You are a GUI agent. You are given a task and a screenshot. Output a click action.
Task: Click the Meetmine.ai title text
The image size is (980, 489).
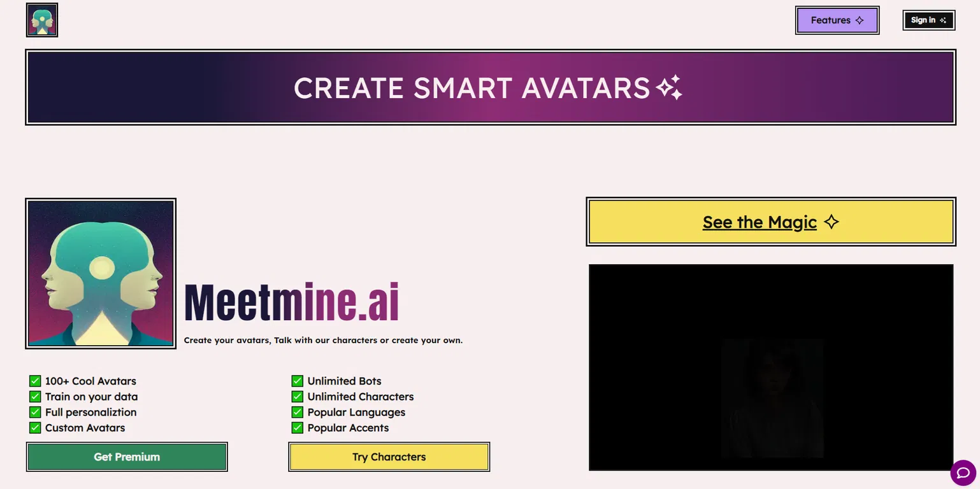point(291,302)
